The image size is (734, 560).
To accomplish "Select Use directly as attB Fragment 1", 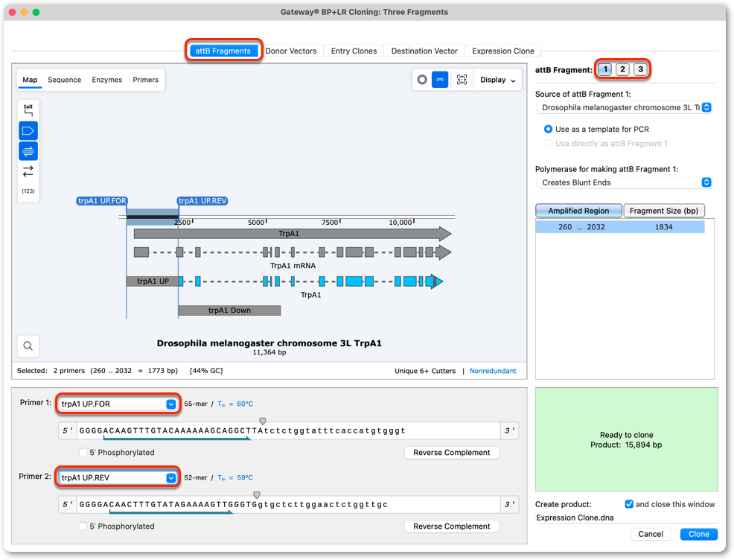I will 548,144.
